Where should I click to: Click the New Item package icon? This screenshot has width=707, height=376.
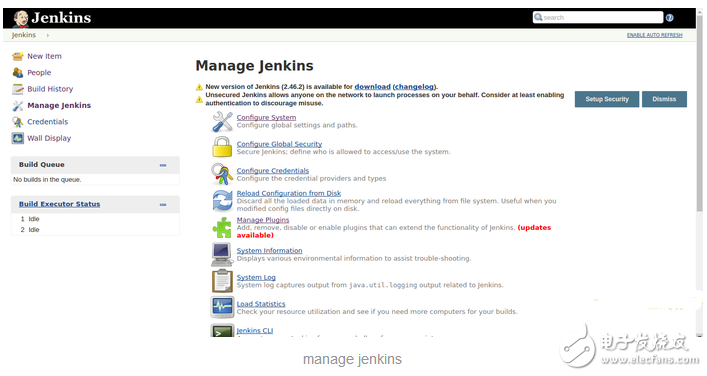pyautogui.click(x=18, y=56)
